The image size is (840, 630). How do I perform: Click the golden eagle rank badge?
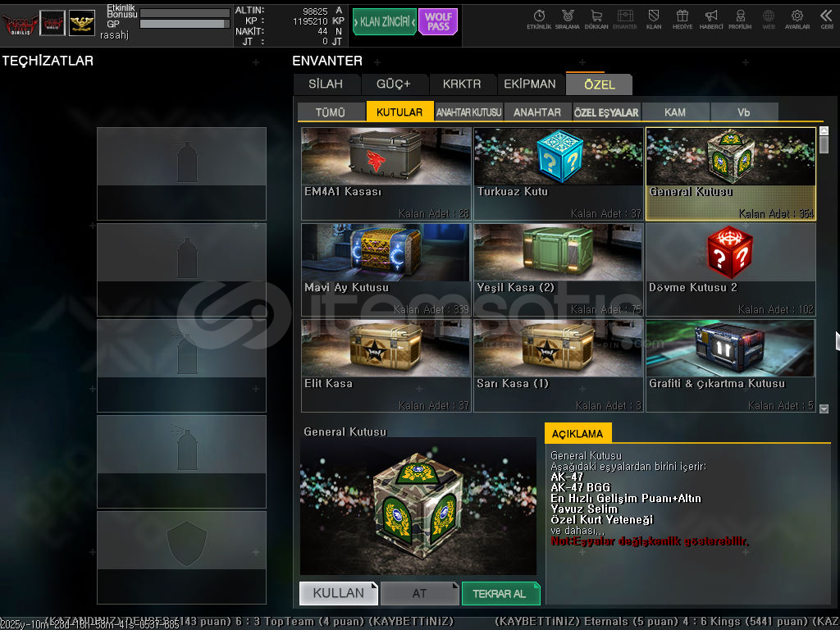82,23
